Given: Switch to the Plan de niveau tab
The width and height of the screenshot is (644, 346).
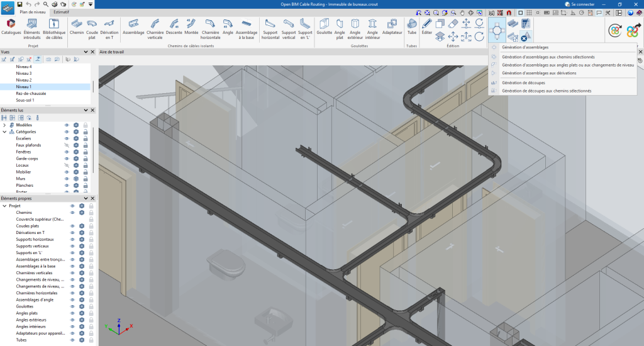Looking at the screenshot, I should pos(33,12).
